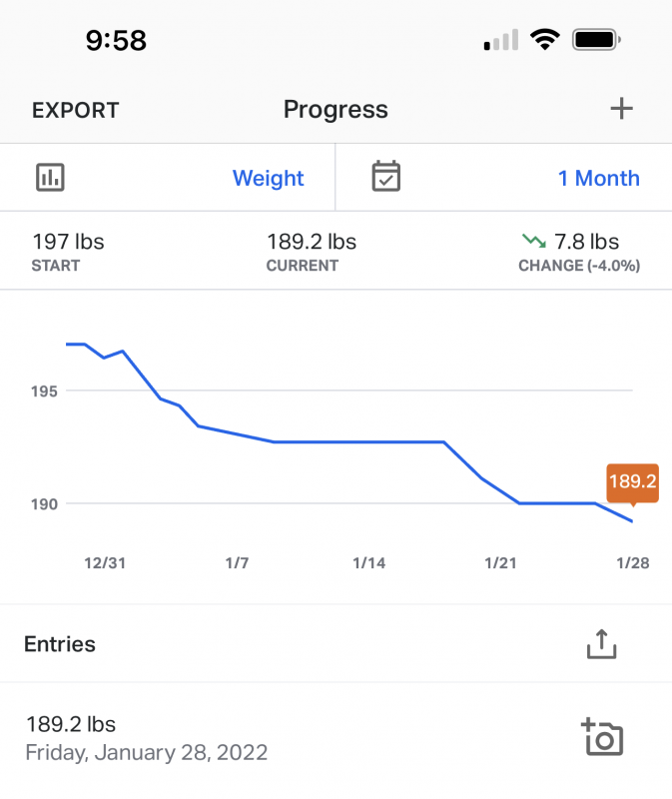
Task: Select the 189.2 lbs January 28 entry
Action: 146,737
